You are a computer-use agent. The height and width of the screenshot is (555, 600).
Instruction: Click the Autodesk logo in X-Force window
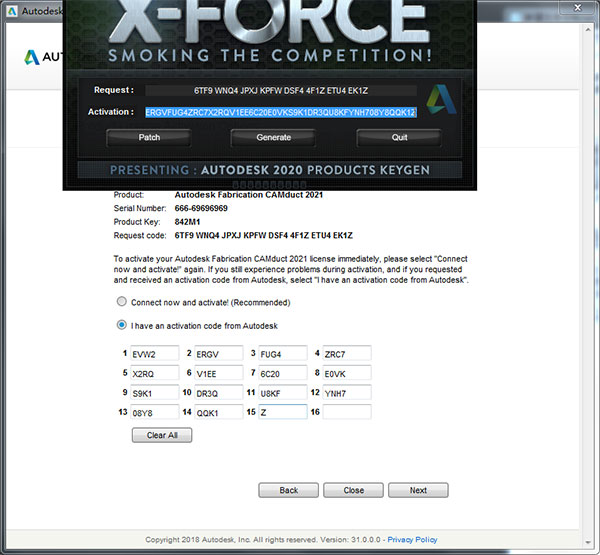click(x=441, y=100)
